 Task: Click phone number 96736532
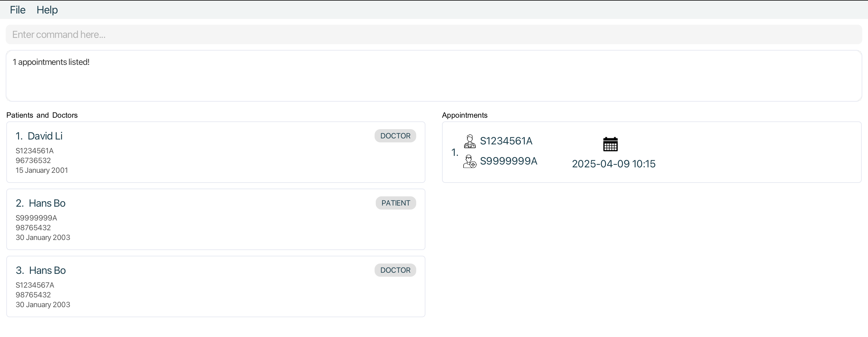coord(33,160)
